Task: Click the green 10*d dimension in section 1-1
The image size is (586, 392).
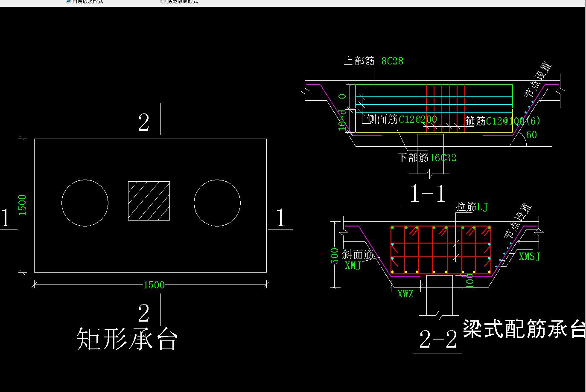Action: [x=342, y=120]
